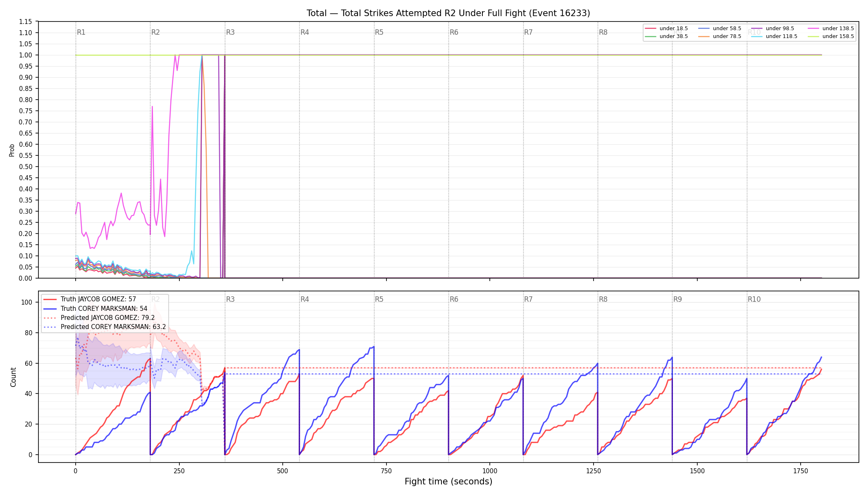Click the 1750 tick on the time axis
Screen dimensions: 868x496
click(x=801, y=471)
